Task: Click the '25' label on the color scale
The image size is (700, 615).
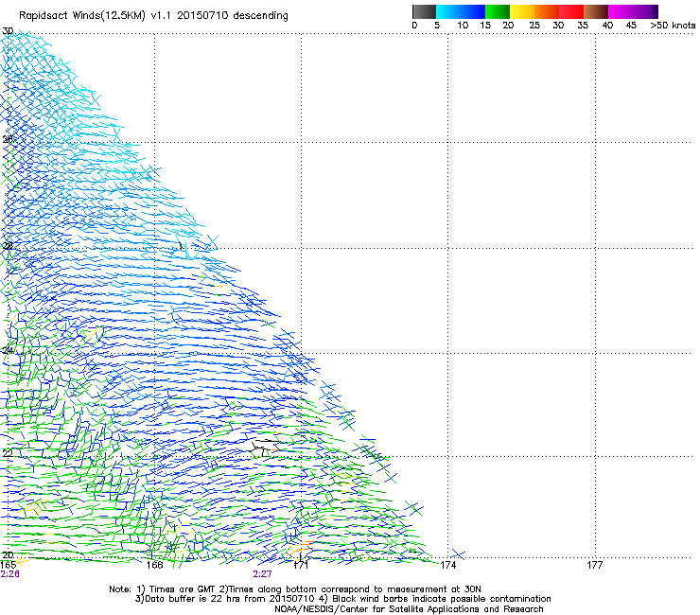Action: pos(534,26)
